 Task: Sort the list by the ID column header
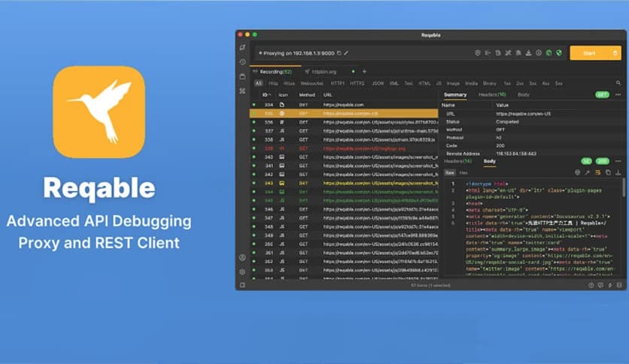pos(265,95)
